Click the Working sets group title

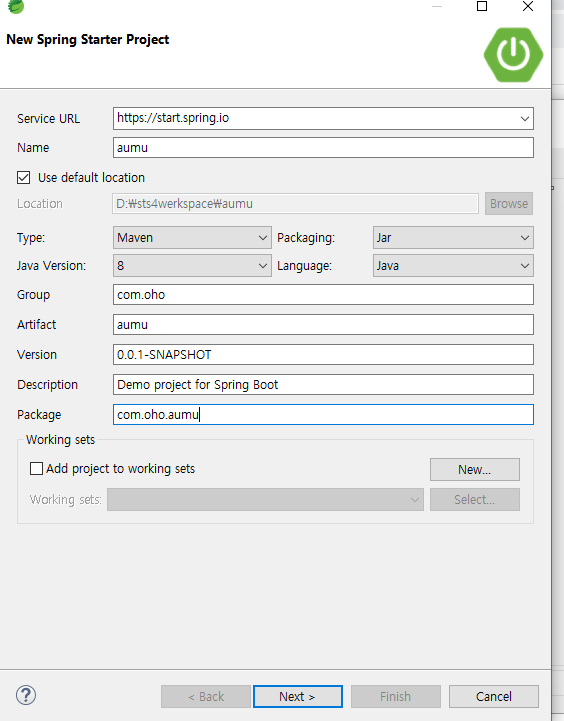60,440
